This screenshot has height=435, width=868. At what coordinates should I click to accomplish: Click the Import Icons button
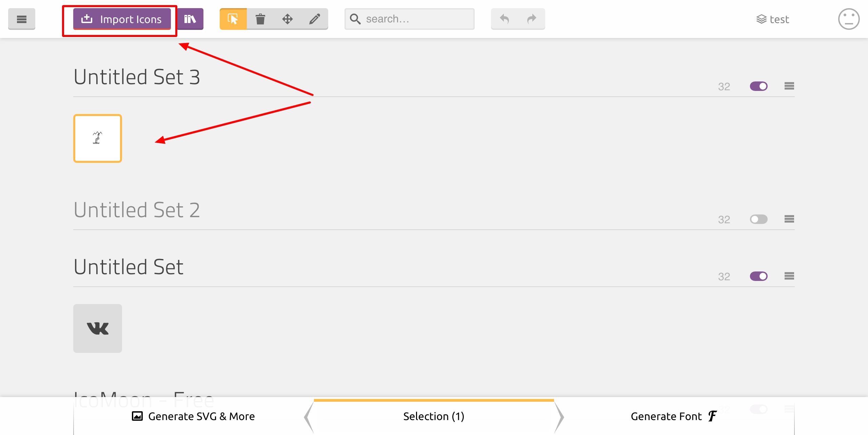click(122, 19)
